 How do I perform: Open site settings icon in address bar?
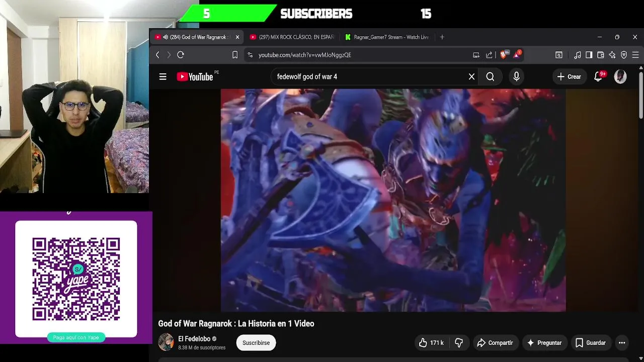250,55
